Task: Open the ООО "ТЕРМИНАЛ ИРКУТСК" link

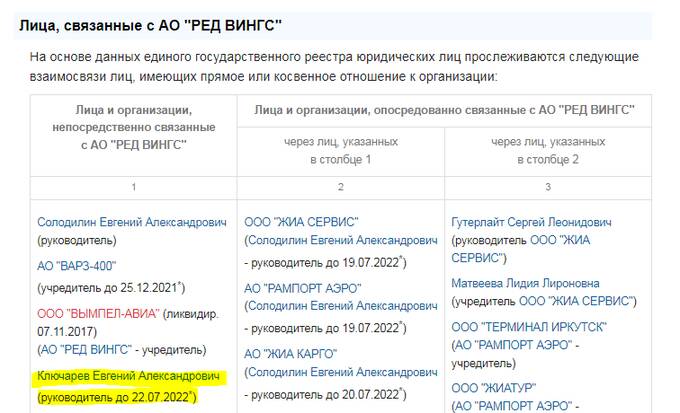Action: coord(529,327)
